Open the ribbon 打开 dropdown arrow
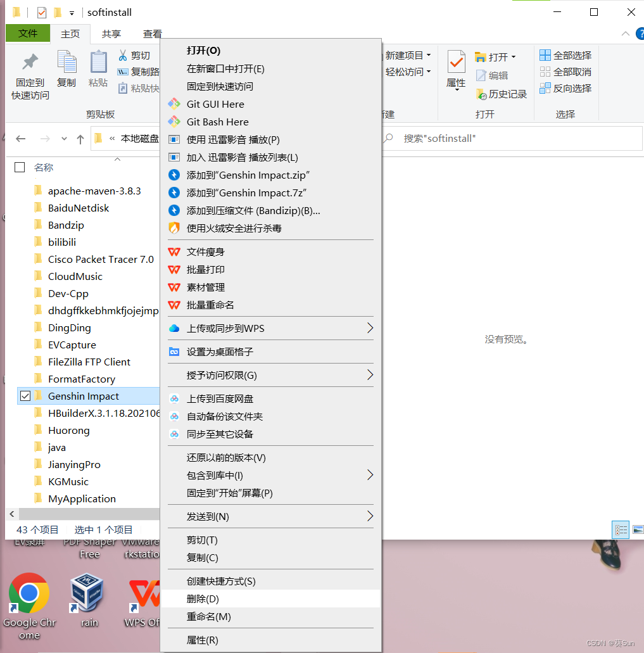This screenshot has width=644, height=653. click(514, 57)
